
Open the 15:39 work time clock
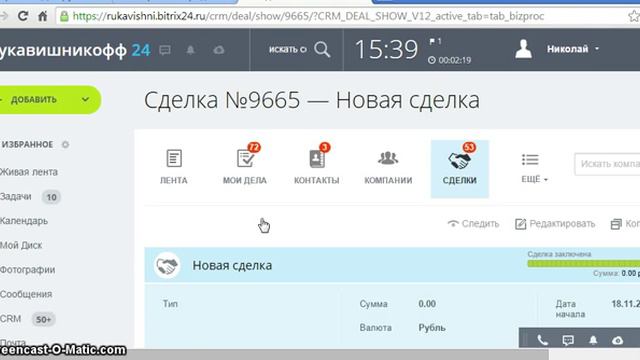click(x=387, y=49)
